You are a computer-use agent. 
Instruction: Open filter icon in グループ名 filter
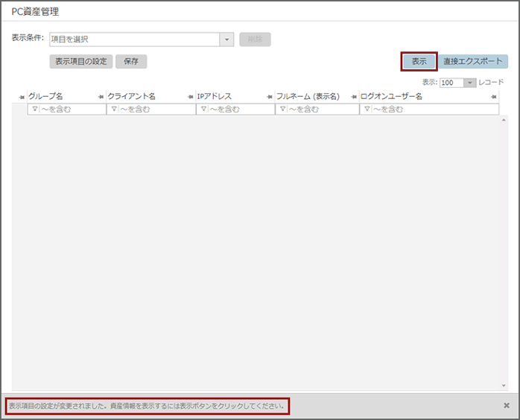click(35, 109)
